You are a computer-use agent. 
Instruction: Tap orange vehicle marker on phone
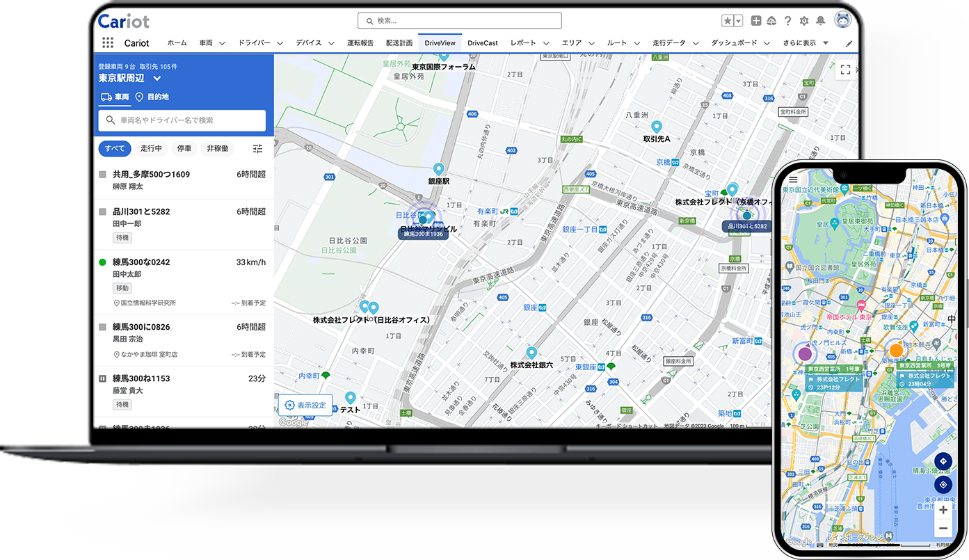pos(895,350)
